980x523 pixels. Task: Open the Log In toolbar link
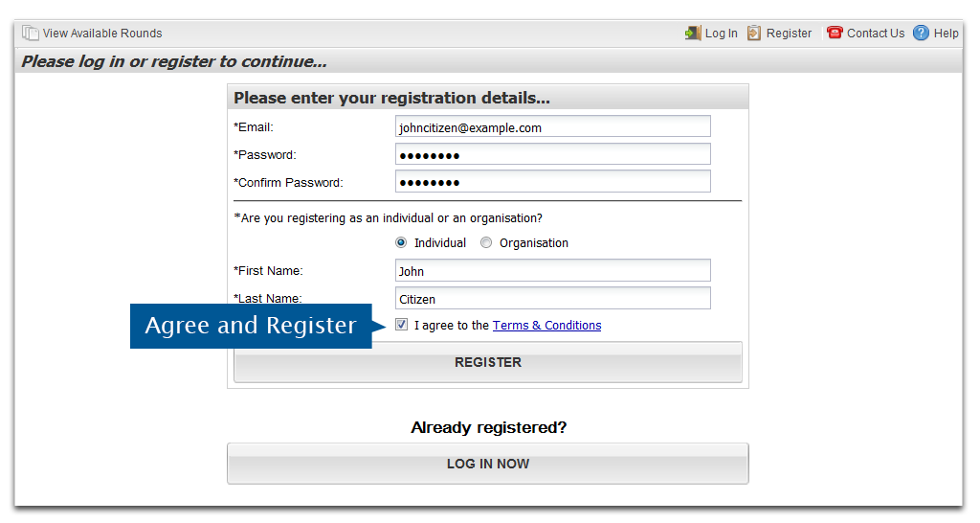(x=722, y=34)
